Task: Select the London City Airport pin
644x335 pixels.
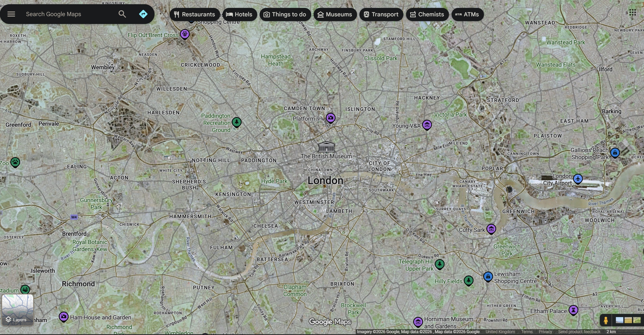Action: pyautogui.click(x=578, y=179)
